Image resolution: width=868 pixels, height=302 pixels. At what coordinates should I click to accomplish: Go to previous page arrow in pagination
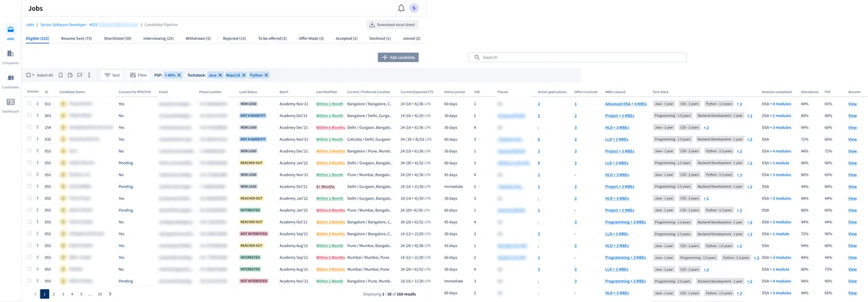(35, 294)
